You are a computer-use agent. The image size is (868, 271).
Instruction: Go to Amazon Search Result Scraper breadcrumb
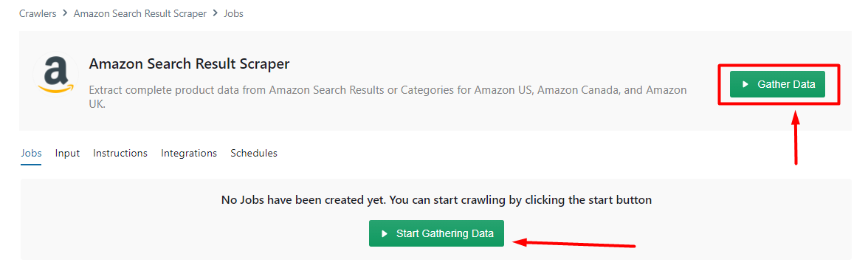pyautogui.click(x=140, y=13)
